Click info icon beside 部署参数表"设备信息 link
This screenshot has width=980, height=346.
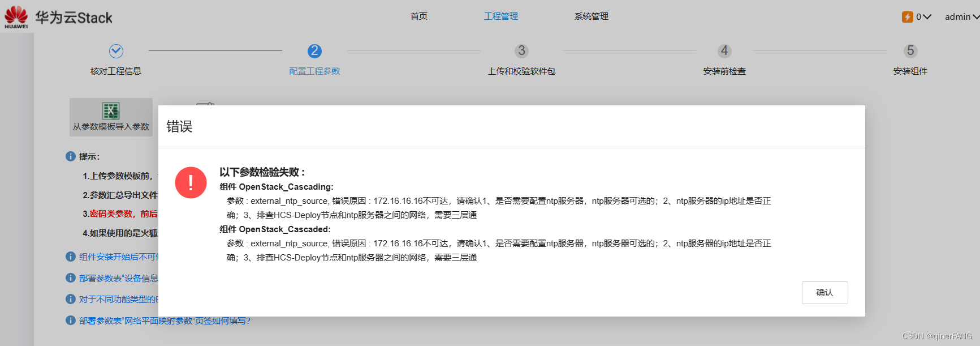[71, 277]
